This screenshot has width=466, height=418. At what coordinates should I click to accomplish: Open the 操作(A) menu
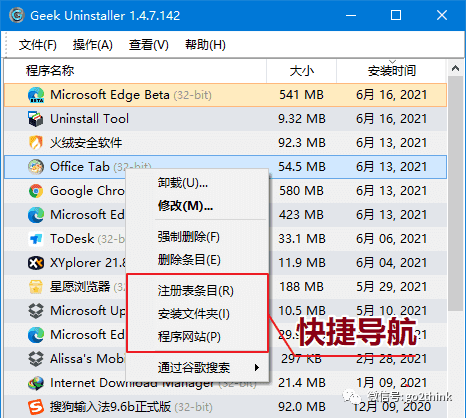93,45
